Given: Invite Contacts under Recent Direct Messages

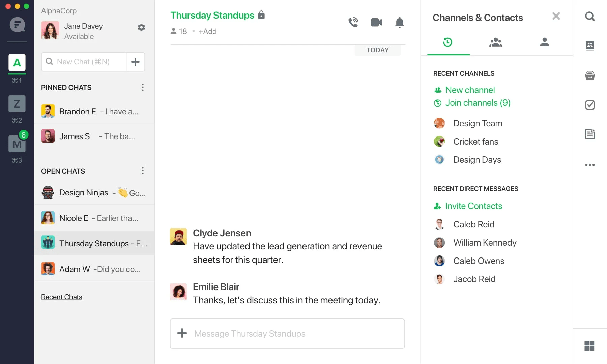Looking at the screenshot, I should coord(473,206).
